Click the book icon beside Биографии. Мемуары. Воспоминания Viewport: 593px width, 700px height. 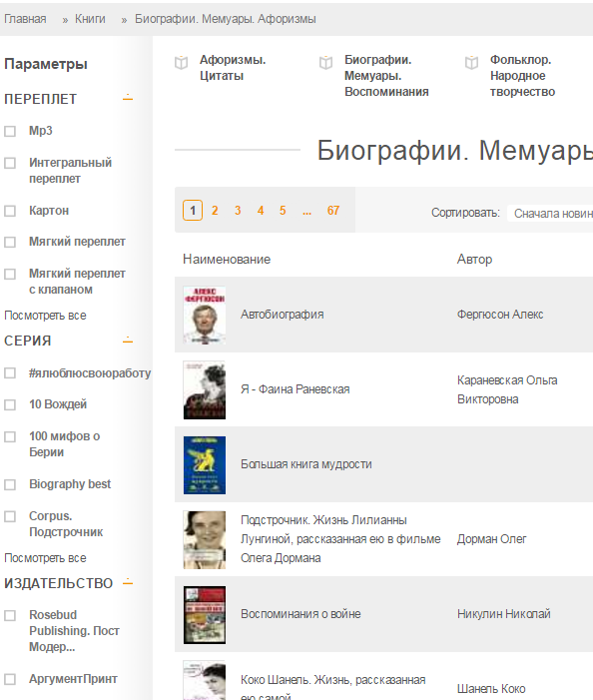(326, 63)
